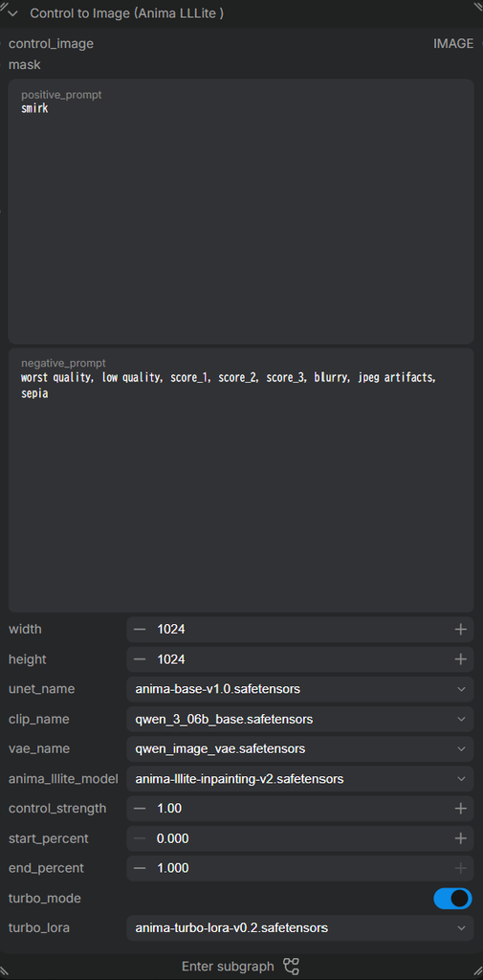Lower control_strength with the minus icon
This screenshot has width=483, height=980.
pos(140,809)
